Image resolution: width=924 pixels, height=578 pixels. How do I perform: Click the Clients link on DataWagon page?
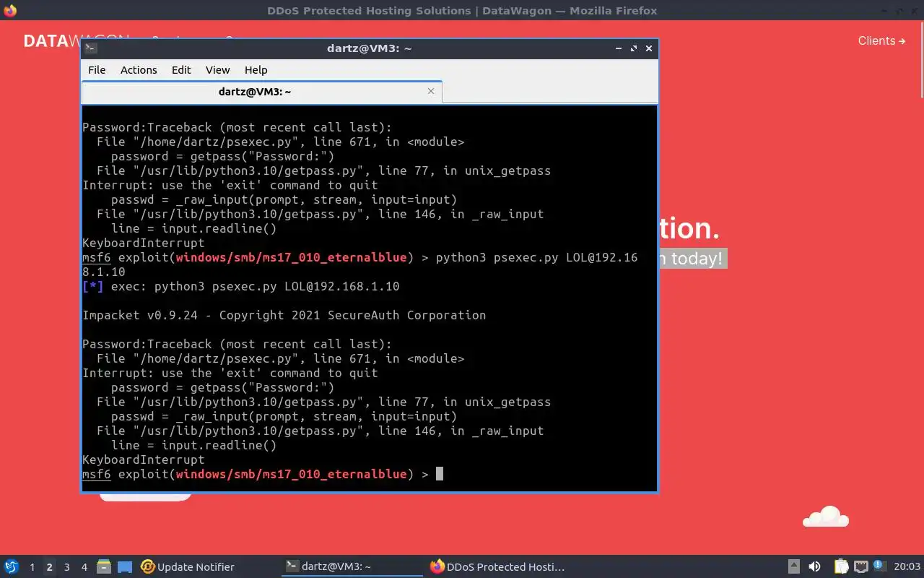pyautogui.click(x=881, y=40)
